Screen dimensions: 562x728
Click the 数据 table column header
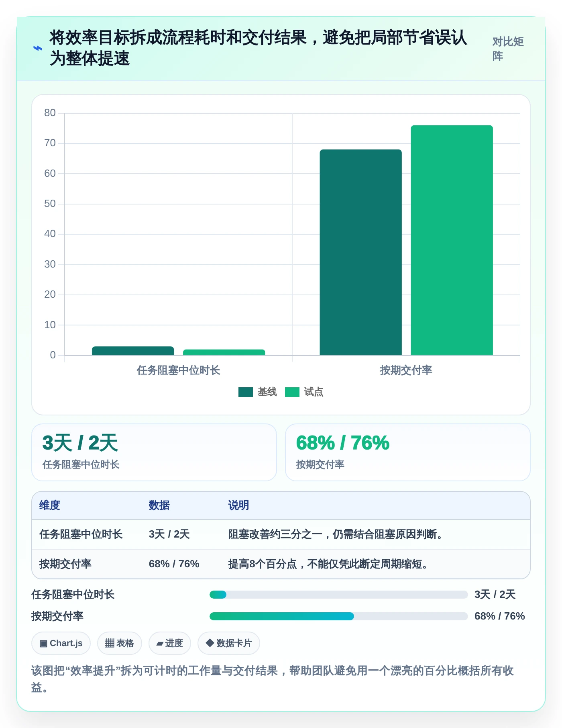coord(159,505)
